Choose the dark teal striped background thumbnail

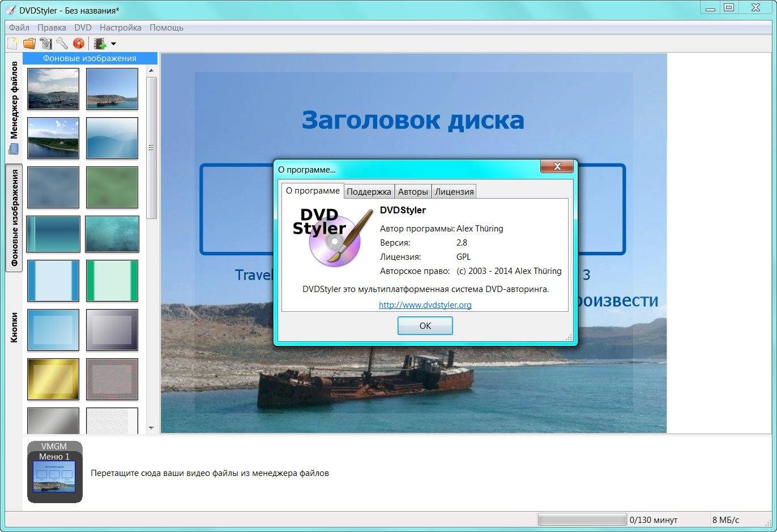[x=53, y=234]
